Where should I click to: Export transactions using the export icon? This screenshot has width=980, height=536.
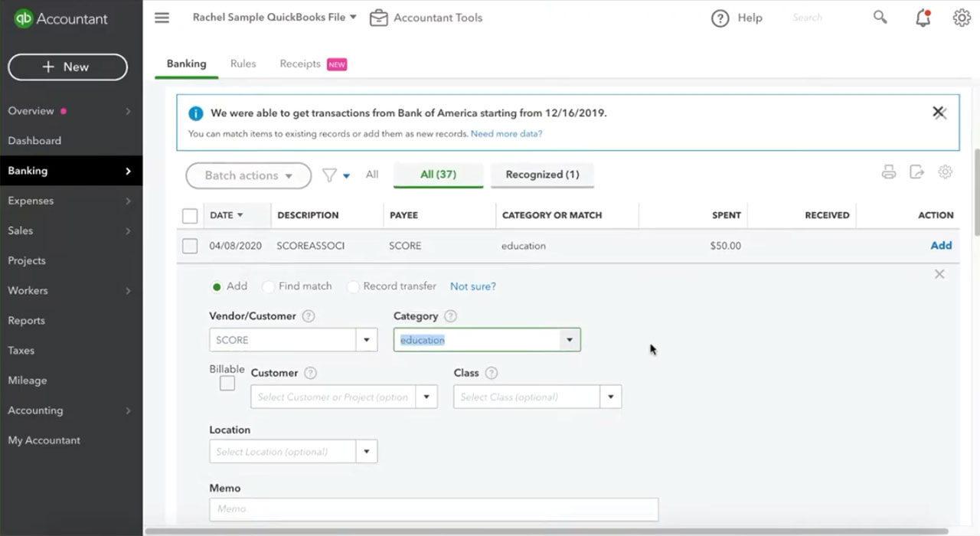coord(916,172)
